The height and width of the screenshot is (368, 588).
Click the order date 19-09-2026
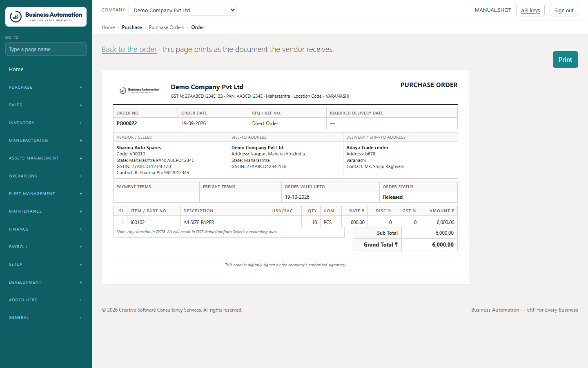(x=194, y=123)
